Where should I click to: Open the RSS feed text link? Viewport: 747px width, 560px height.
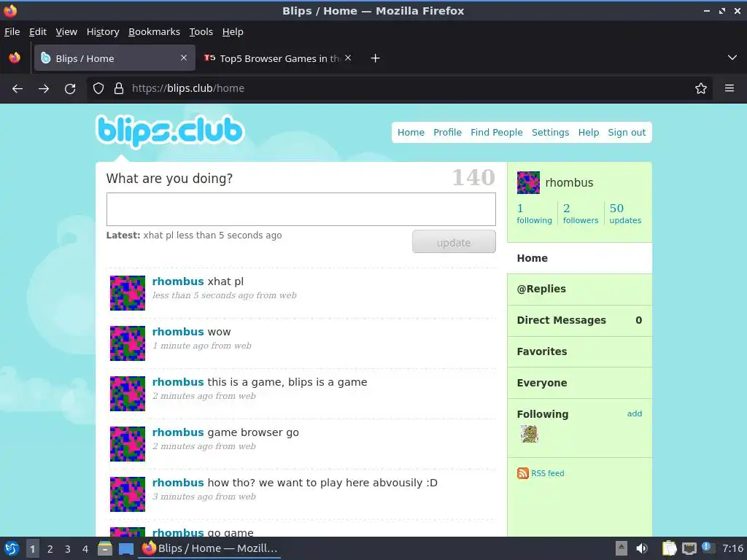coord(547,473)
